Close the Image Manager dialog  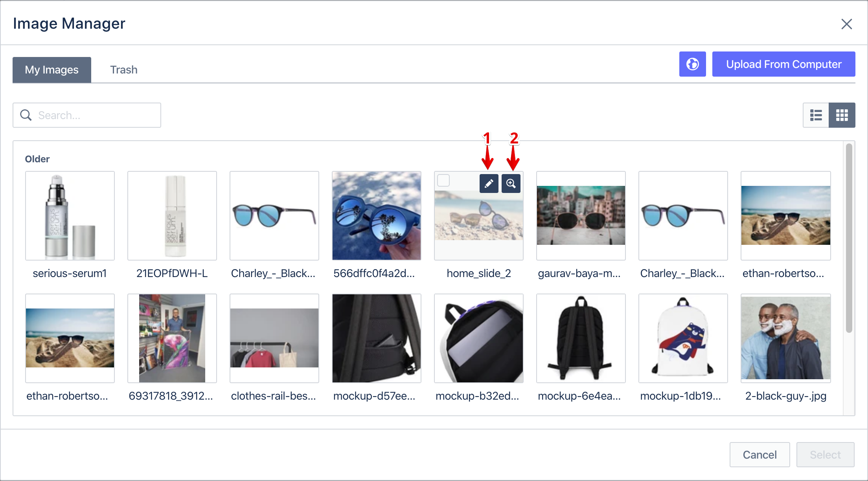(x=846, y=24)
